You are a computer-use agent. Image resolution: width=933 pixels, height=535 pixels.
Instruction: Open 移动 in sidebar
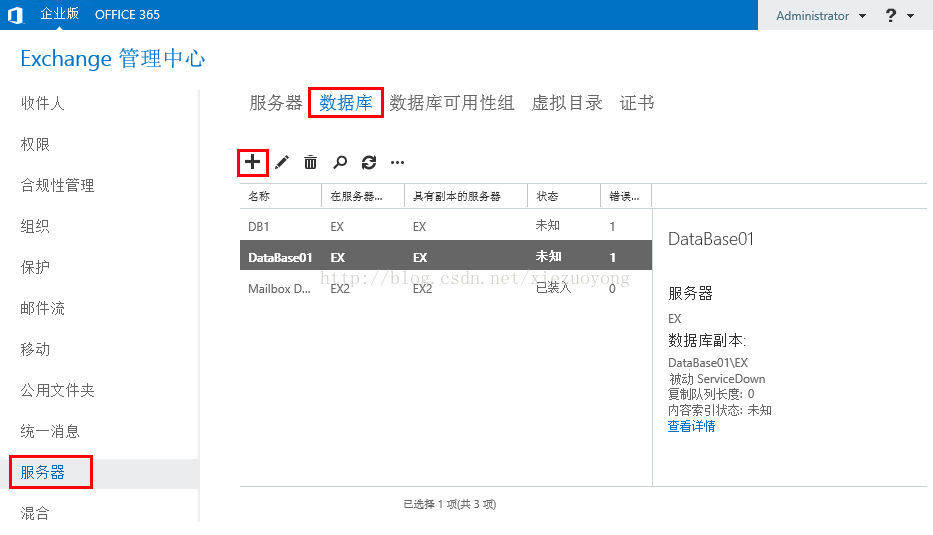pyautogui.click(x=35, y=349)
